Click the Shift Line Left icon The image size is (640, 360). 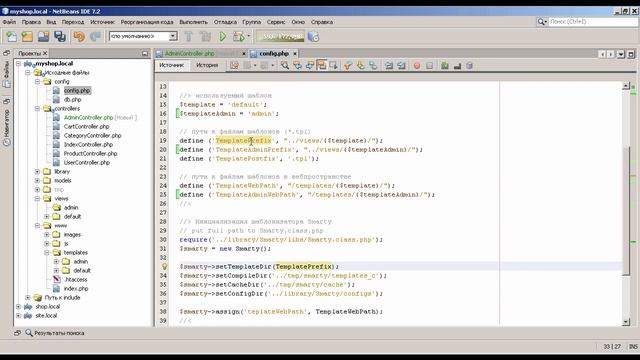(x=389, y=65)
